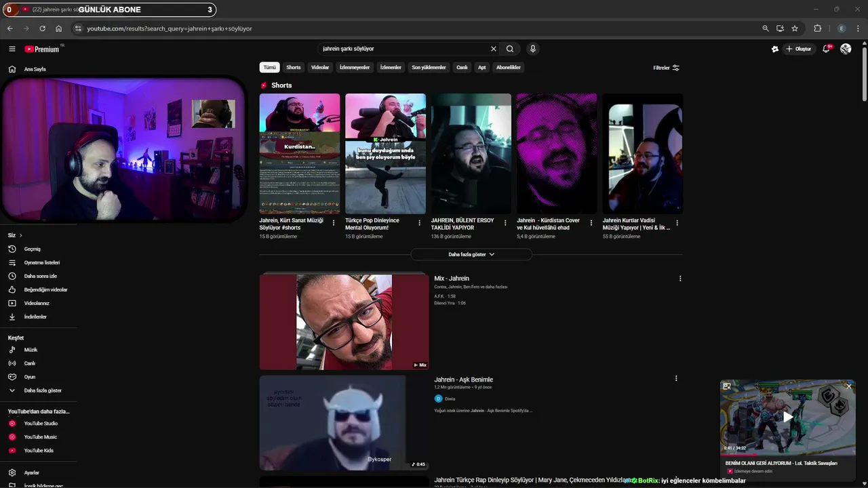Start voice search with microphone icon

tap(533, 49)
